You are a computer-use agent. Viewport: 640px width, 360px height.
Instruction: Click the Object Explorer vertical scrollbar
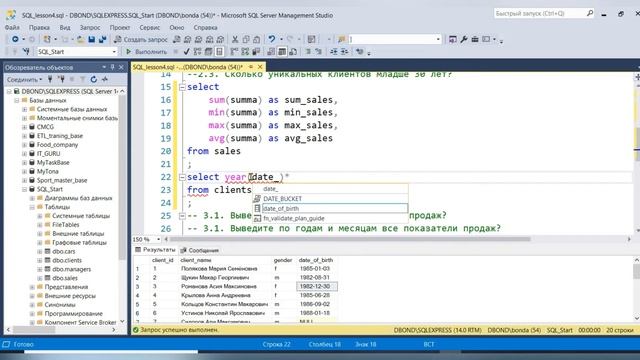tap(122, 178)
